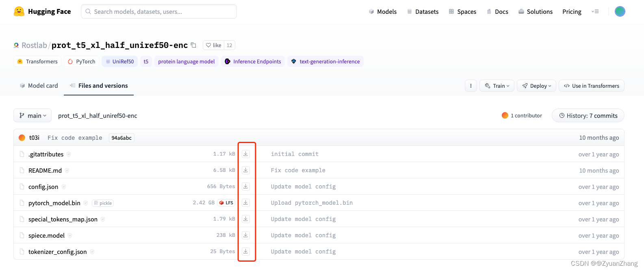Open Pricing in the top navigation
Screen dimensions: 644x271
tap(572, 11)
